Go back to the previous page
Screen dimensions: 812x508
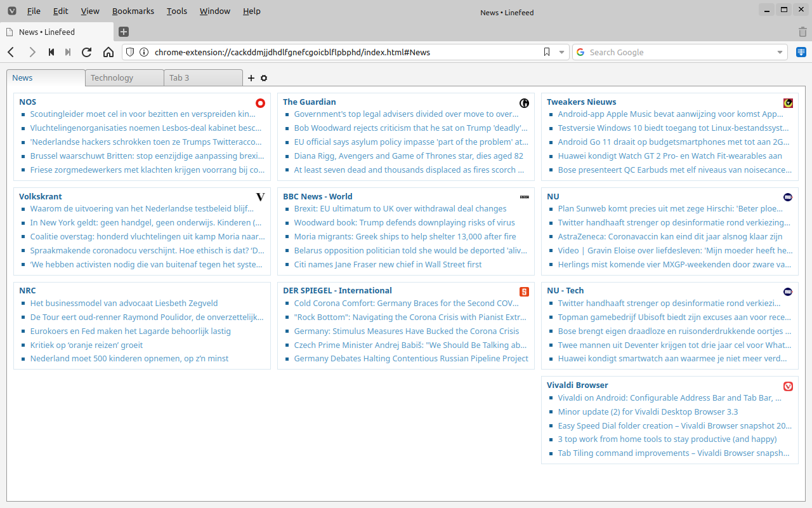click(x=11, y=52)
